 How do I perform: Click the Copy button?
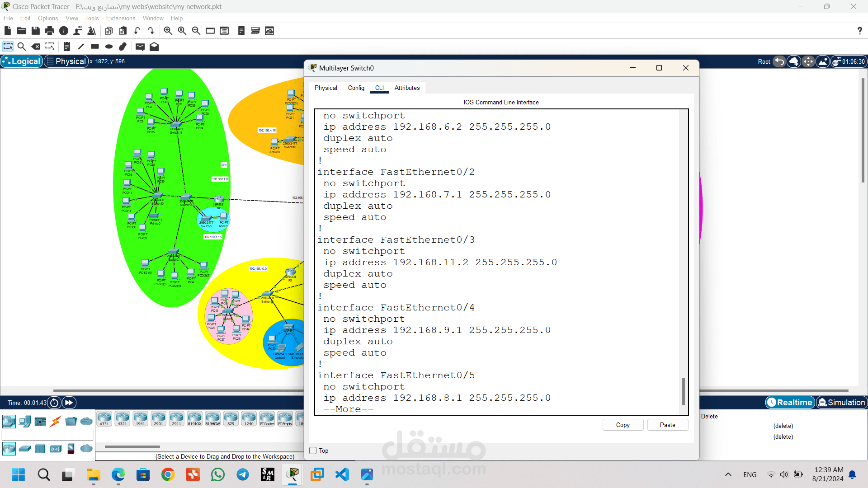tap(623, 425)
